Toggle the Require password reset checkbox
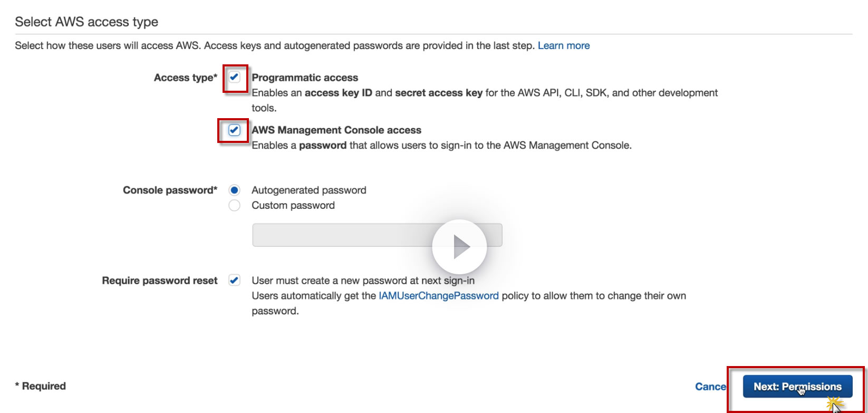Screen dimensions: 868x413 [234, 281]
